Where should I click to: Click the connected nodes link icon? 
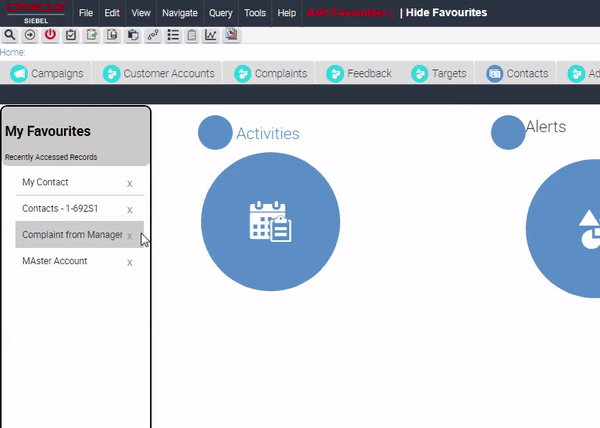tap(153, 35)
